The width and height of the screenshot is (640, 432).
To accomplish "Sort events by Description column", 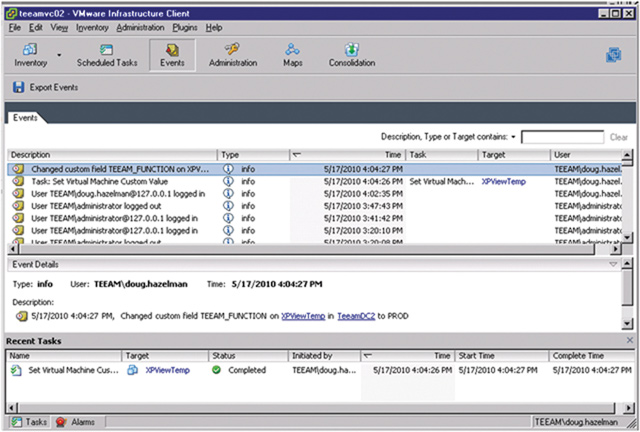I will click(x=112, y=155).
